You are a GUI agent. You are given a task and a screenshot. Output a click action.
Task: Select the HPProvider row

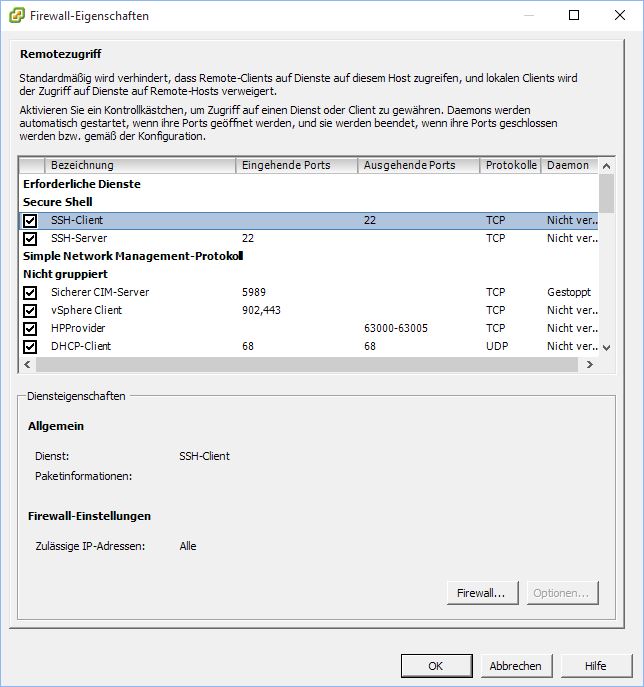click(x=309, y=328)
